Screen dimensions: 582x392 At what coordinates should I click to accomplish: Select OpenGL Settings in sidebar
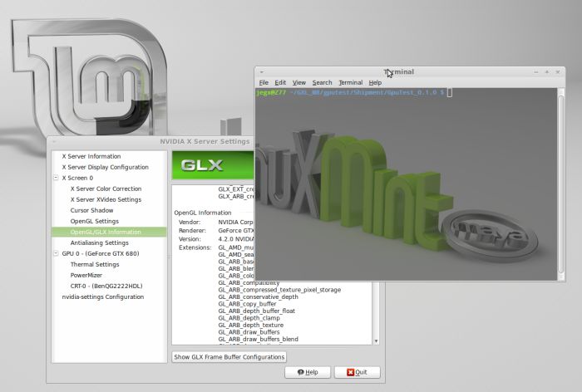[x=95, y=221]
